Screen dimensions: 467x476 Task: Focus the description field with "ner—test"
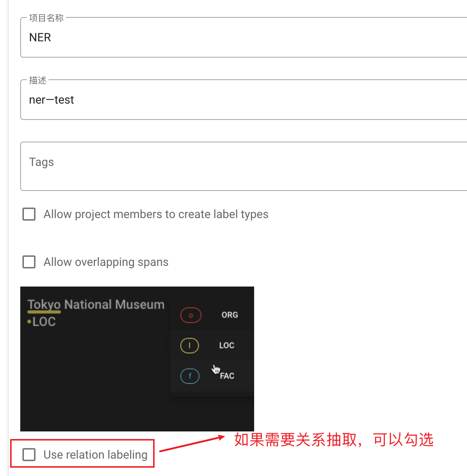tap(243, 100)
